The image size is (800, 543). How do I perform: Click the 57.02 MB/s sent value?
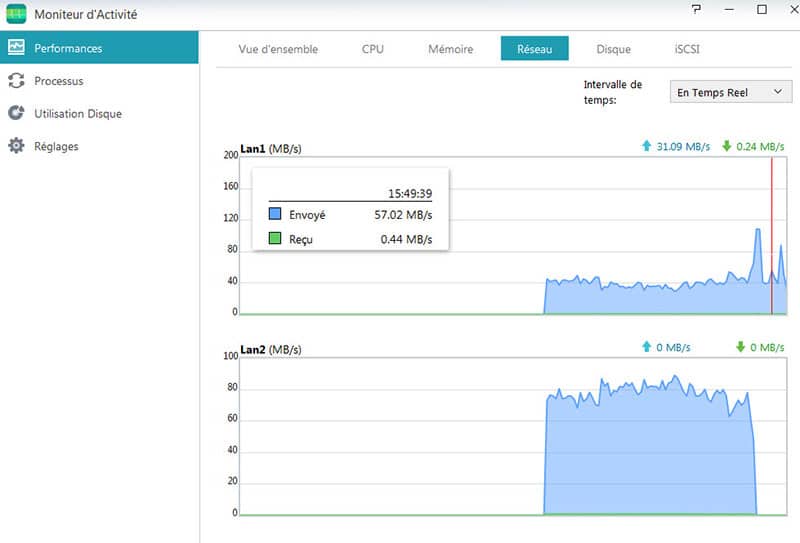(x=403, y=215)
